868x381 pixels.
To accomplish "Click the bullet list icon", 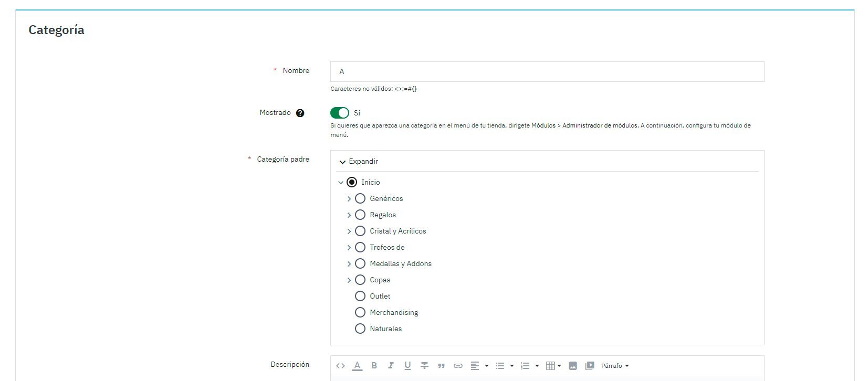I will (500, 366).
